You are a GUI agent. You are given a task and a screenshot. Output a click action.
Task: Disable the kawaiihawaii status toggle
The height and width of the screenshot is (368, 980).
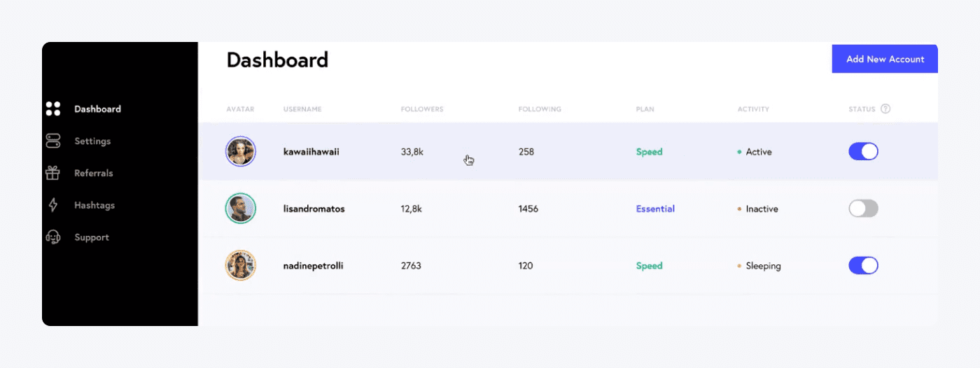click(863, 152)
